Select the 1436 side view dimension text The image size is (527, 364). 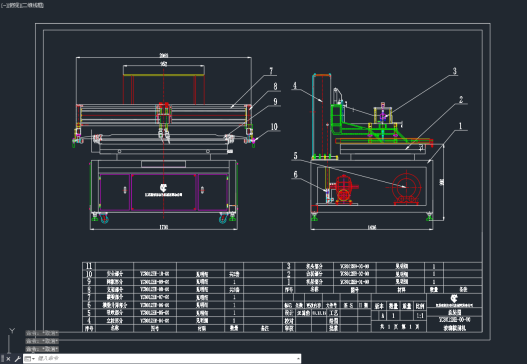pyautogui.click(x=372, y=228)
